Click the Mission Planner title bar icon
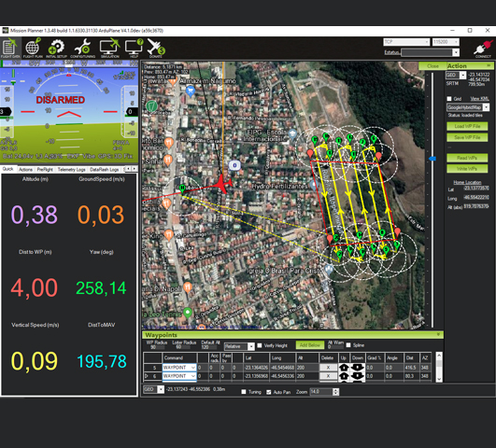Image resolution: width=496 pixels, height=448 pixels. pyautogui.click(x=5, y=31)
